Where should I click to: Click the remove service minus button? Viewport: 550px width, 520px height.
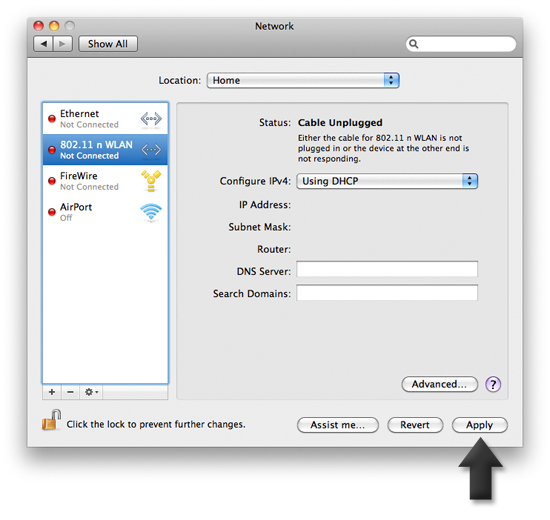pos(71,392)
